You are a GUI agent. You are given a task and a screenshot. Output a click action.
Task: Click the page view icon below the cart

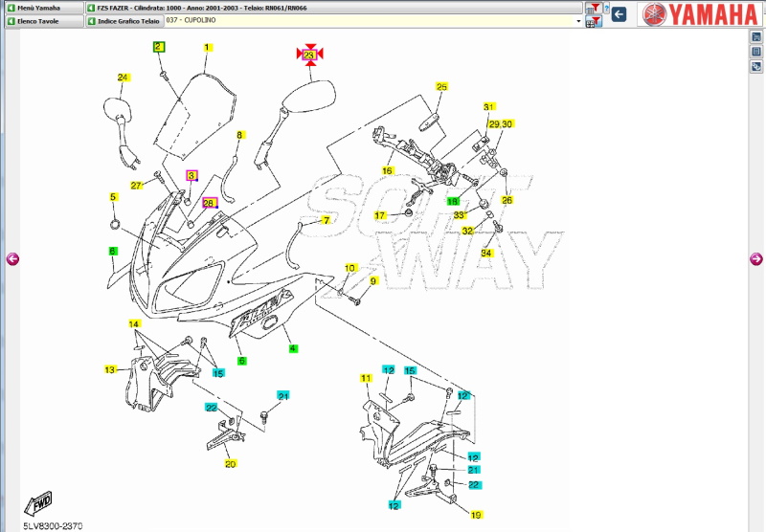click(756, 52)
